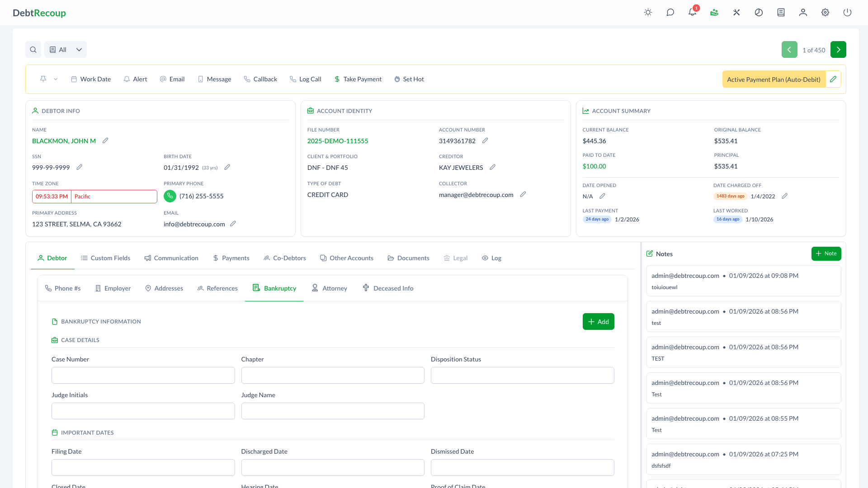
Task: Click the green phone call icon
Action: 170,196
